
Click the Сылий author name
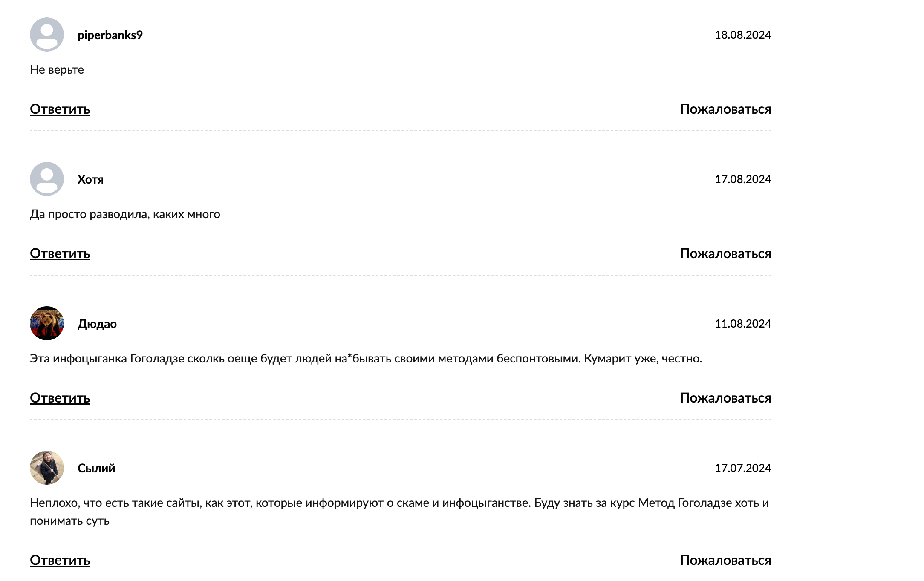[x=96, y=468]
